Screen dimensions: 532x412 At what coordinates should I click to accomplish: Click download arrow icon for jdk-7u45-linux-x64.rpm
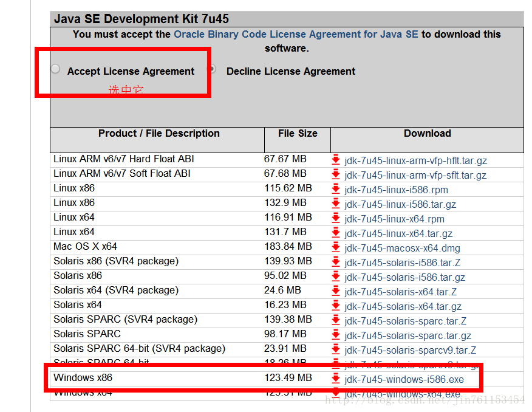(x=336, y=218)
